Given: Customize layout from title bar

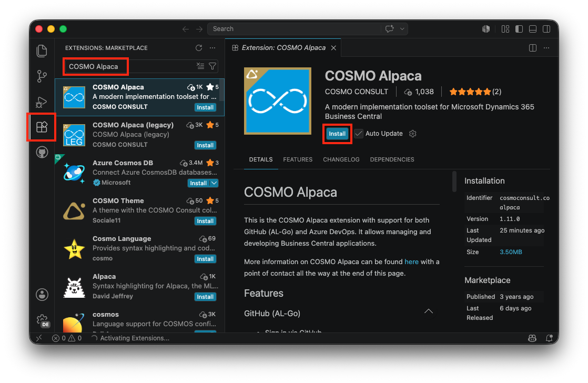Looking at the screenshot, I should click(x=505, y=29).
